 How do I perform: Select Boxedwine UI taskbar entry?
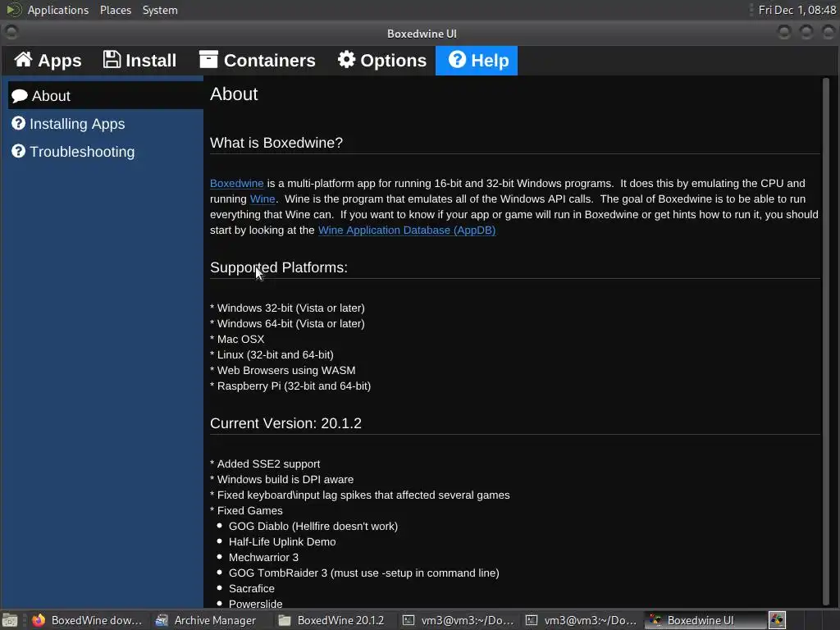pos(705,620)
